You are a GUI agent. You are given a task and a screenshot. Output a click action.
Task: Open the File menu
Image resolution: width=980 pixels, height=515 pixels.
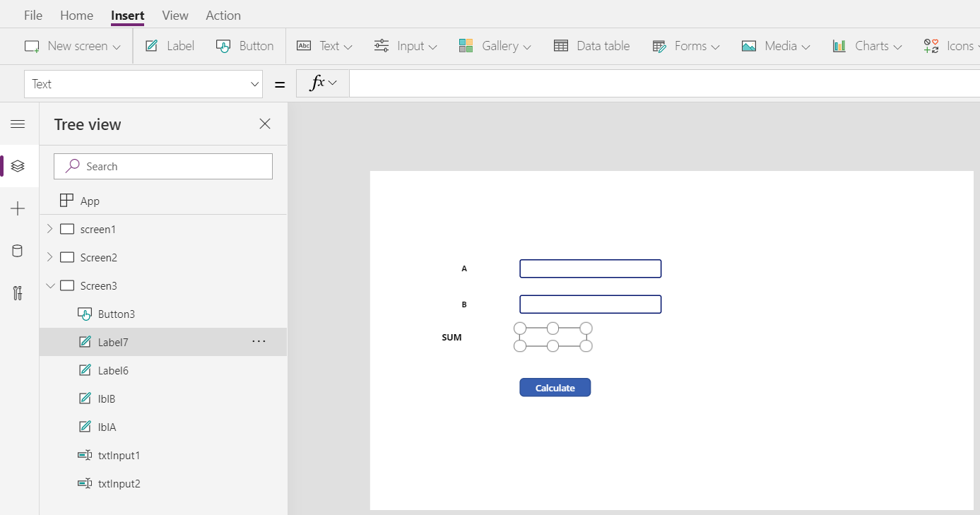(x=33, y=15)
